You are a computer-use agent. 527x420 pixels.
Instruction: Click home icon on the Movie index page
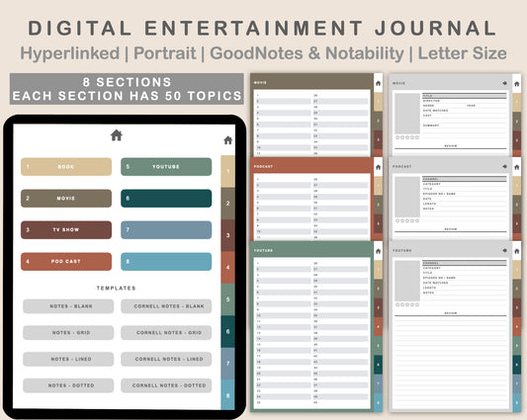tap(378, 83)
